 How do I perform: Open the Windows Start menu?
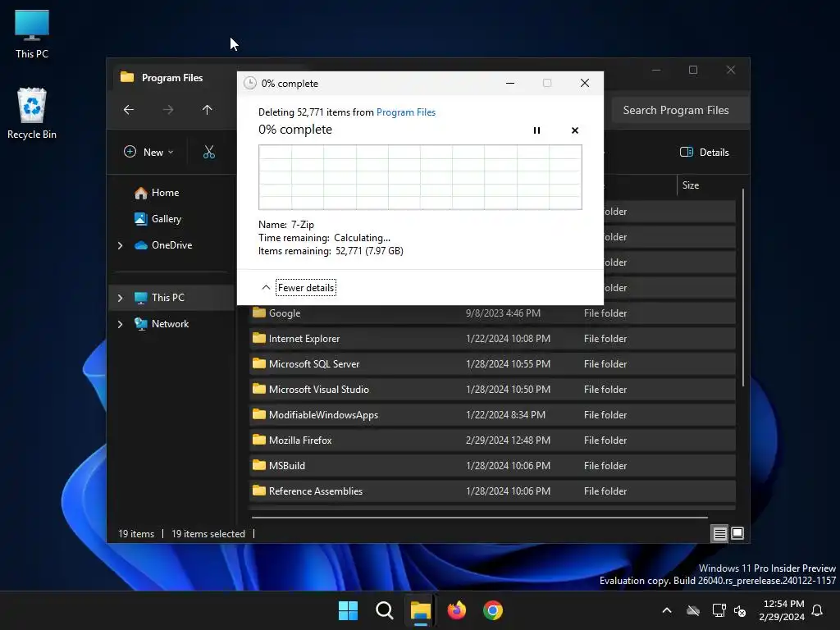pos(348,610)
